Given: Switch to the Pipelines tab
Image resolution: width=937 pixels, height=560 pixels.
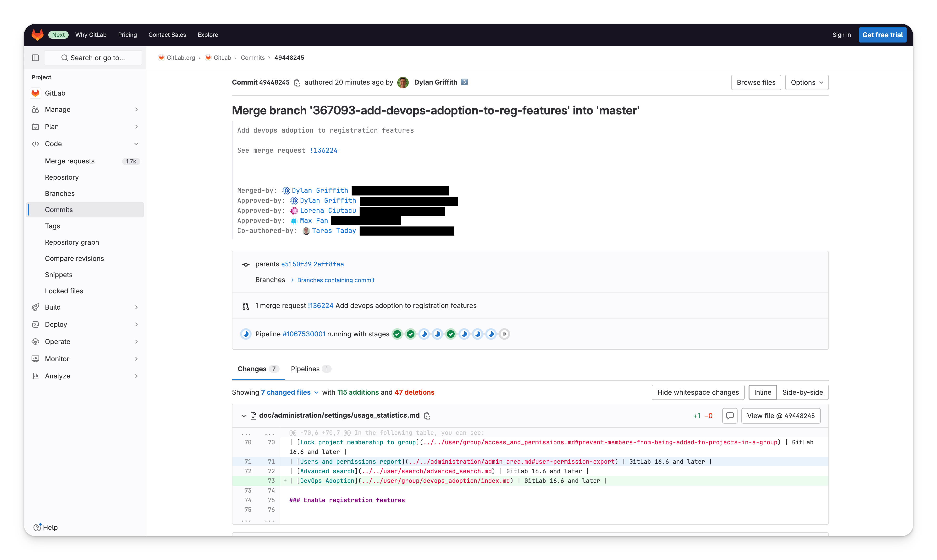Looking at the screenshot, I should [305, 369].
